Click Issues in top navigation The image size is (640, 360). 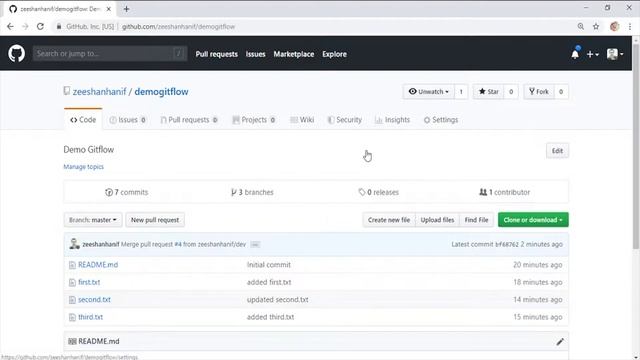point(256,54)
